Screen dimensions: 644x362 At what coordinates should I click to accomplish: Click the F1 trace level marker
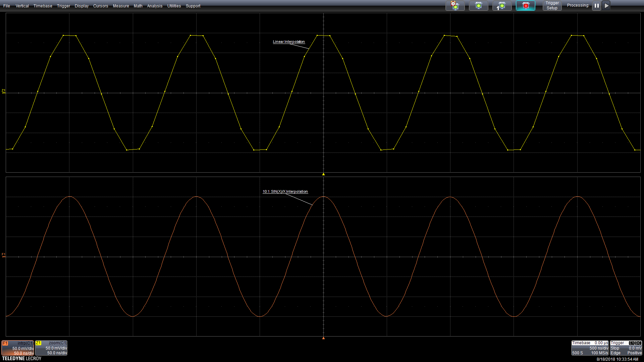[4, 255]
